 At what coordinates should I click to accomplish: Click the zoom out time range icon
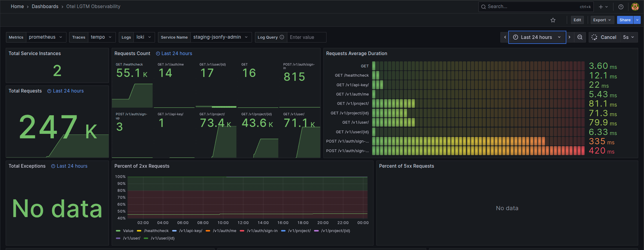tap(580, 37)
